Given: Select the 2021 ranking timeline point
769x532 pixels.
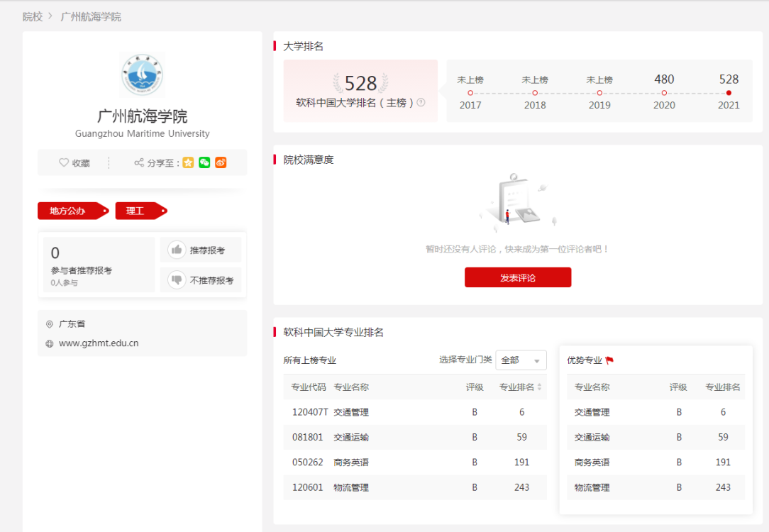Looking at the screenshot, I should pos(729,93).
